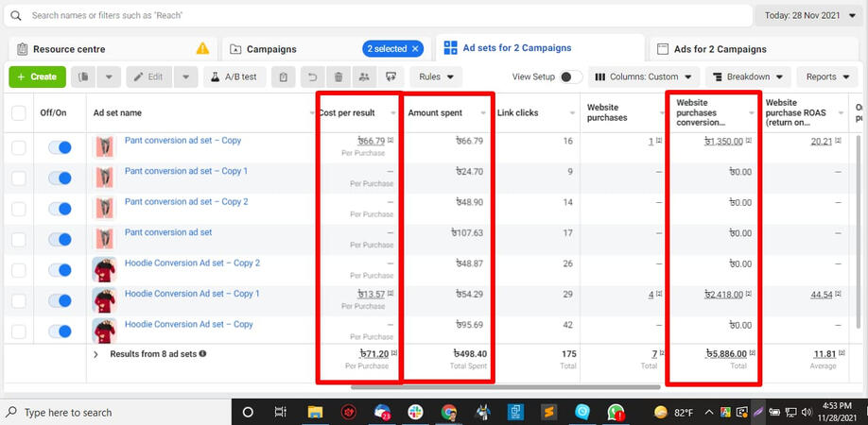Toggle the View Setup switch
The height and width of the screenshot is (425, 868).
(x=570, y=76)
